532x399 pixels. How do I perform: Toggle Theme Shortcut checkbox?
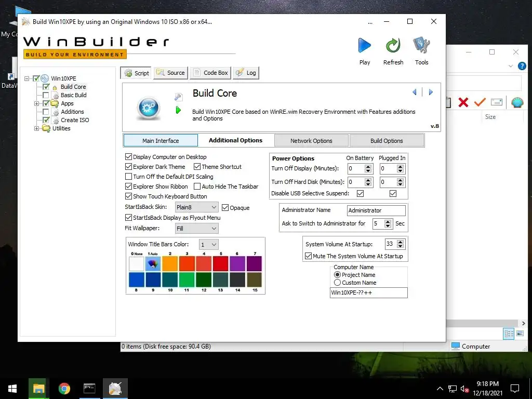pyautogui.click(x=197, y=167)
